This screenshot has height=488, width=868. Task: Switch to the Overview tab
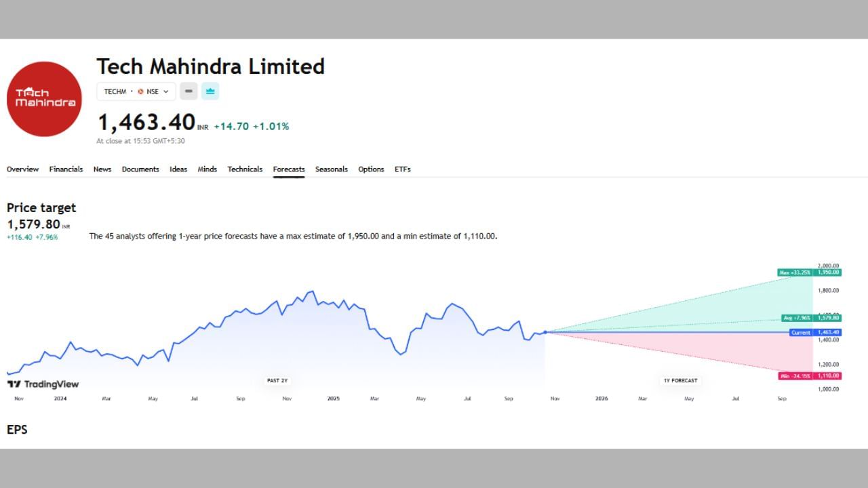tap(22, 169)
